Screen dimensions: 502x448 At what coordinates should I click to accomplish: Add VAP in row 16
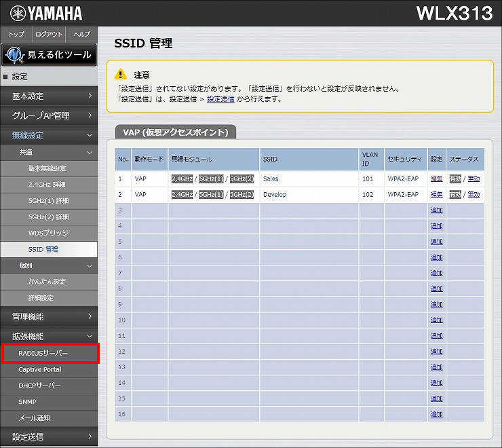(x=436, y=414)
